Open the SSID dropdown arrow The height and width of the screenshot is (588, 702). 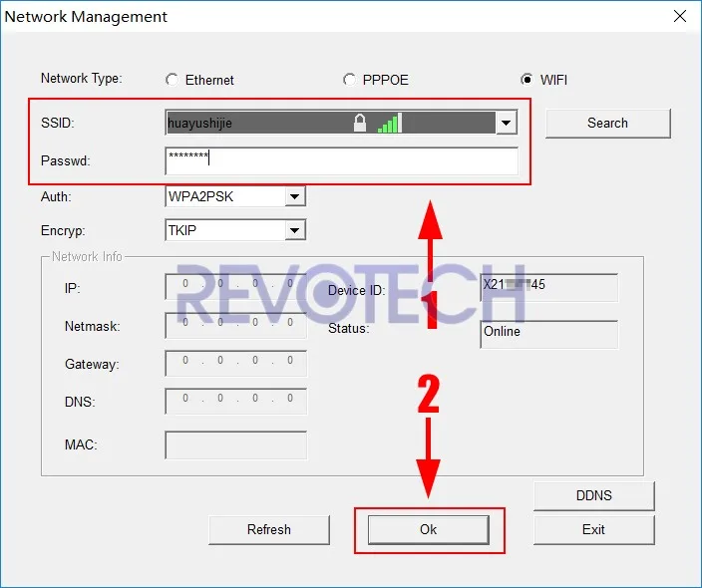pos(506,123)
